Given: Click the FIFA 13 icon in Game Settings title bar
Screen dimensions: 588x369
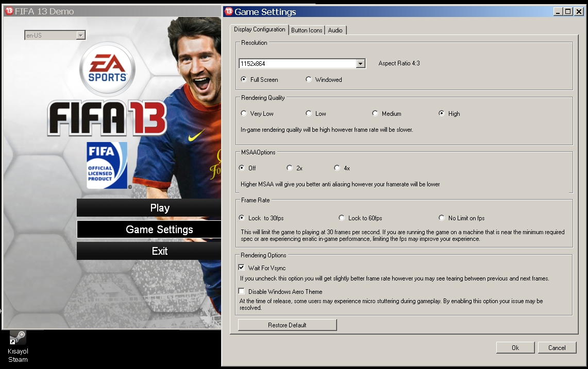Looking at the screenshot, I should tap(229, 12).
